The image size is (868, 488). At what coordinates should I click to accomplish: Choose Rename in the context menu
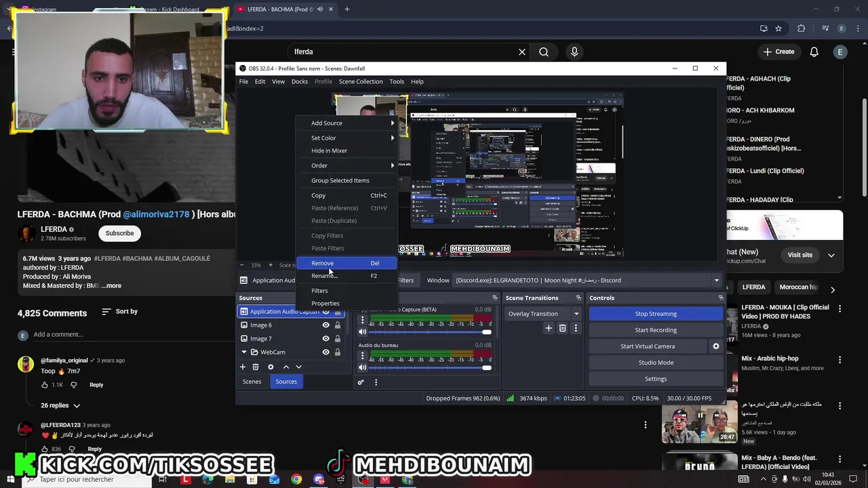point(347,276)
